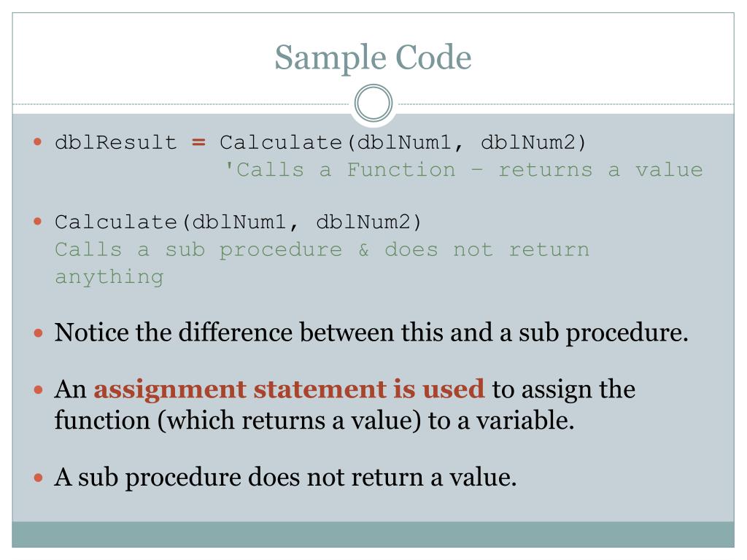
Task: Click 'function (which returns a value) to a variable'
Action: 314,421
